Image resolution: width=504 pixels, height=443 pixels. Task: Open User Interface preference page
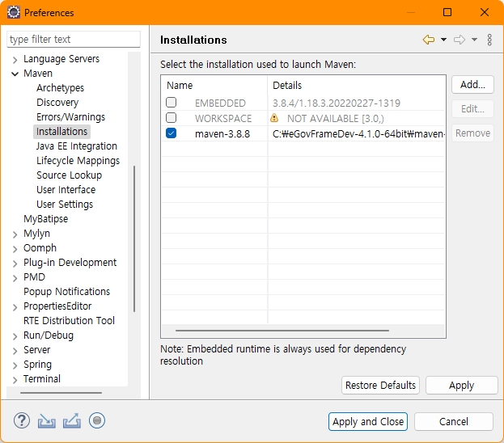66,189
